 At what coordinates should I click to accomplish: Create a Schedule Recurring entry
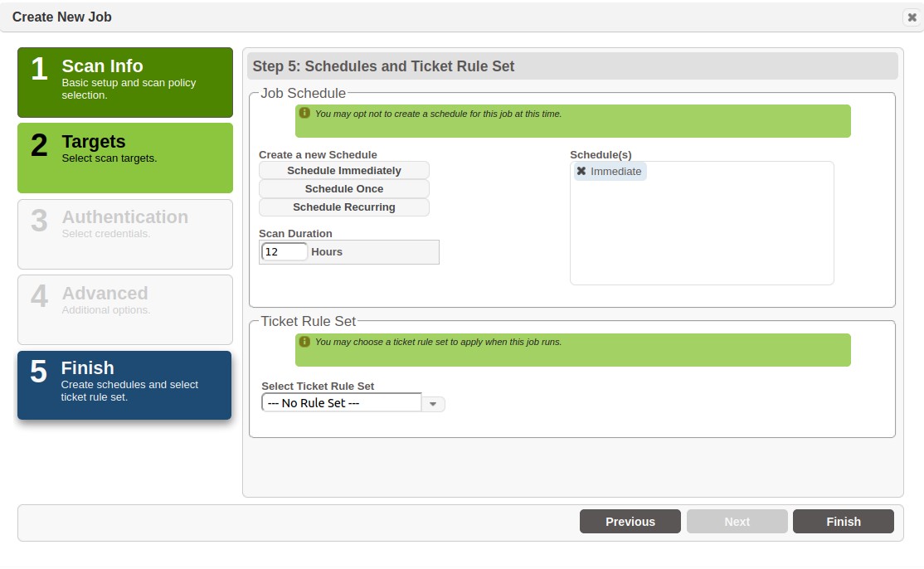tap(344, 207)
